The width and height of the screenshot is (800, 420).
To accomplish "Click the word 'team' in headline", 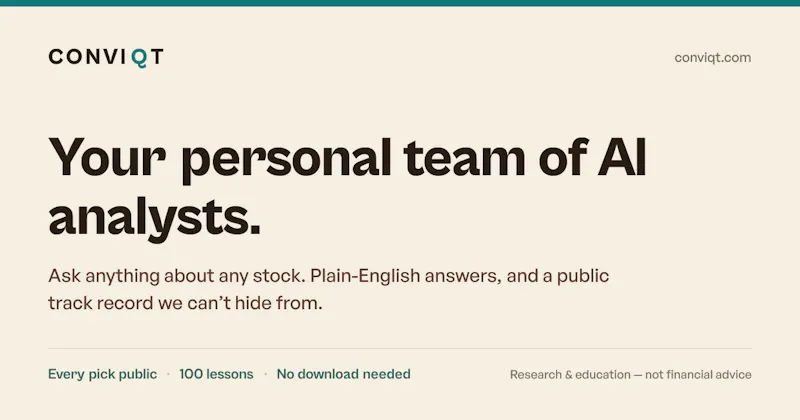I will 464,157.
